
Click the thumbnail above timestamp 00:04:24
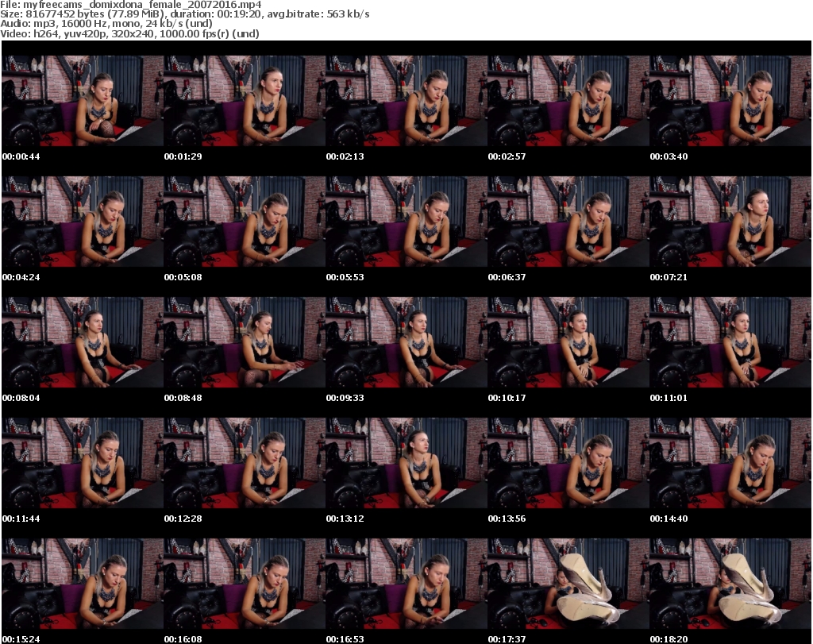[x=83, y=222]
